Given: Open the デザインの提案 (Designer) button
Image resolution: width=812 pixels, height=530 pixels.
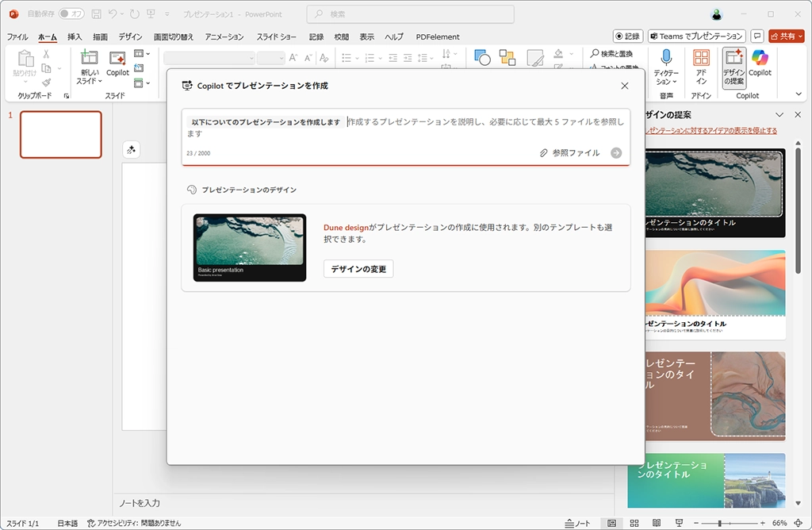Looking at the screenshot, I should point(733,67).
